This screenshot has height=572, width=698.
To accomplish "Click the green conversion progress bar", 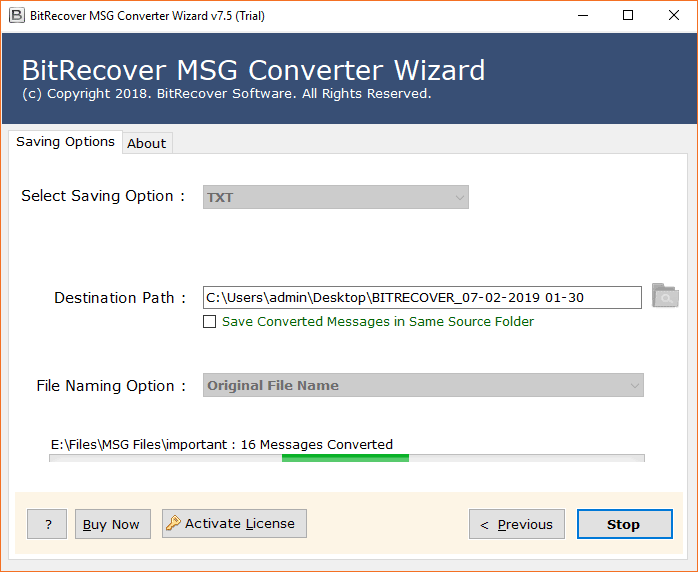I will pos(347,458).
